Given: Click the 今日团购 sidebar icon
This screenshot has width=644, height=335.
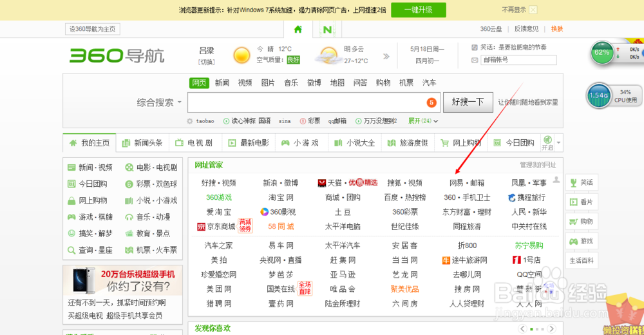Looking at the screenshot, I should click(71, 184).
